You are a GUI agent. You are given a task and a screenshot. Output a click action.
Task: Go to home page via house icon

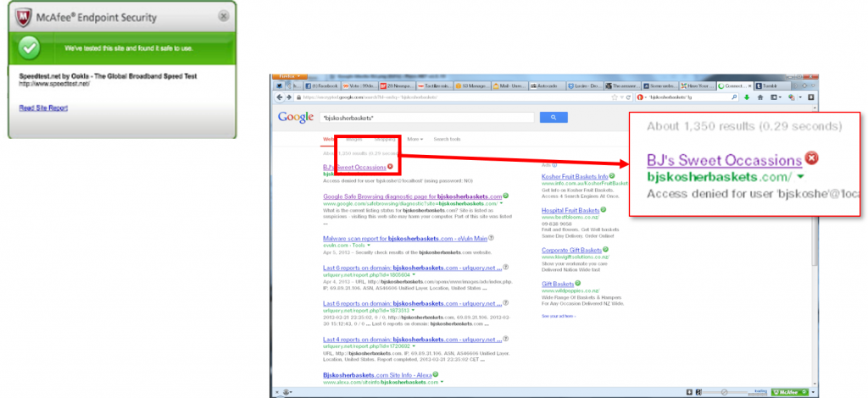pos(760,97)
